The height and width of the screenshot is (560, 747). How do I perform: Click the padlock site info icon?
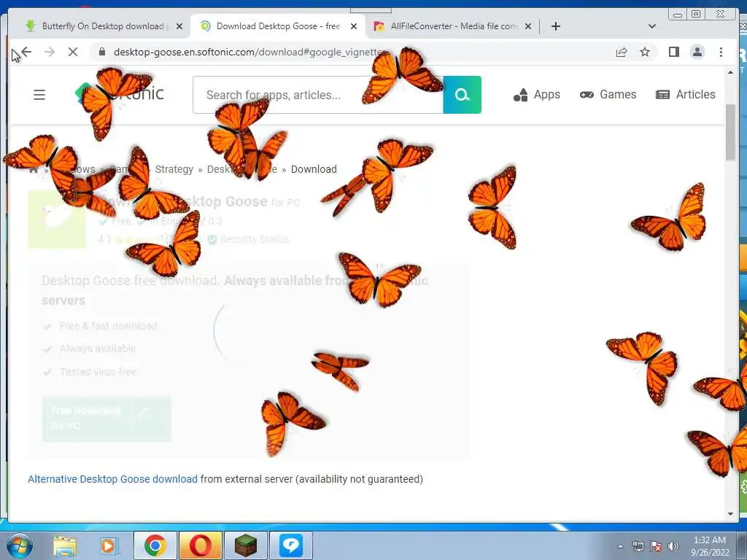(x=102, y=52)
